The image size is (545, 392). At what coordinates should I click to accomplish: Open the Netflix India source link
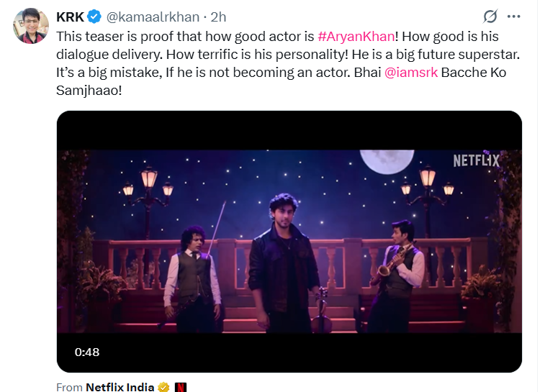pyautogui.click(x=120, y=387)
